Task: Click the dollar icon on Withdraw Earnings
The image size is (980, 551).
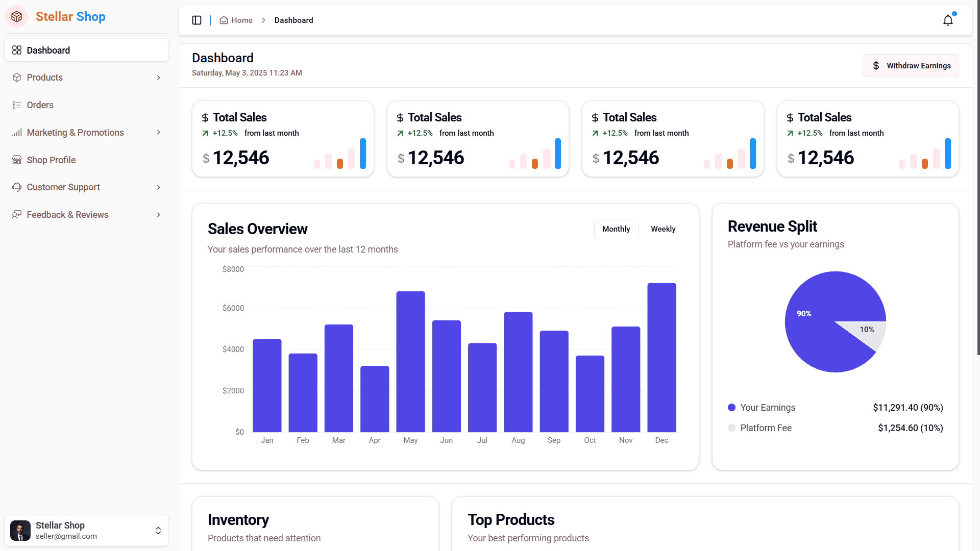Action: [x=876, y=66]
